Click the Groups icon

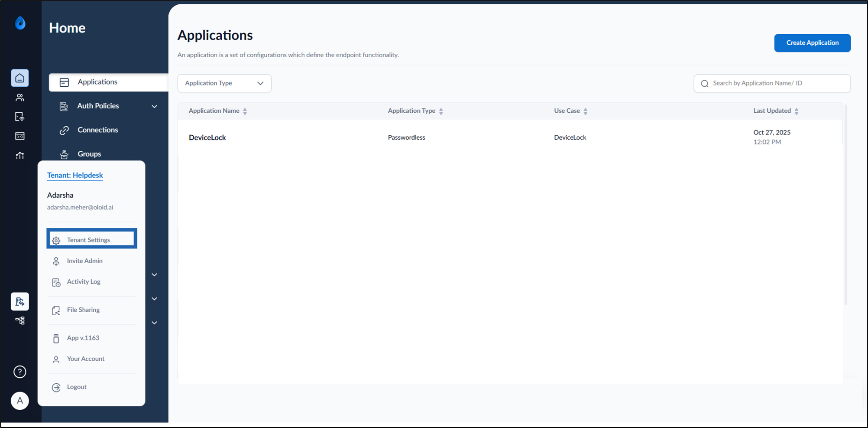coord(64,154)
